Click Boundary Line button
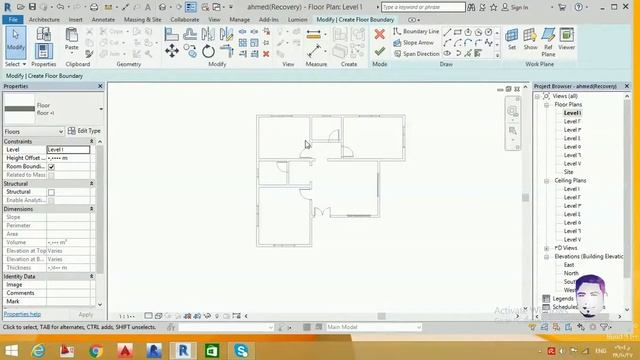The width and height of the screenshot is (640, 360). (416, 31)
